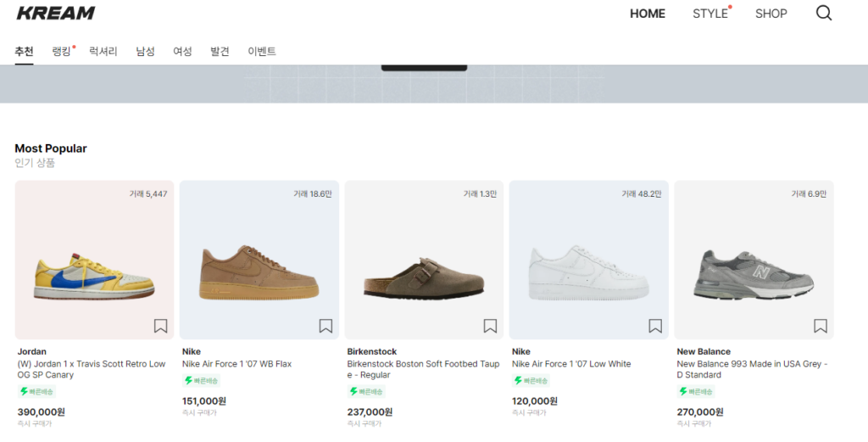Click the dark button in banner
868x442 pixels.
point(424,67)
